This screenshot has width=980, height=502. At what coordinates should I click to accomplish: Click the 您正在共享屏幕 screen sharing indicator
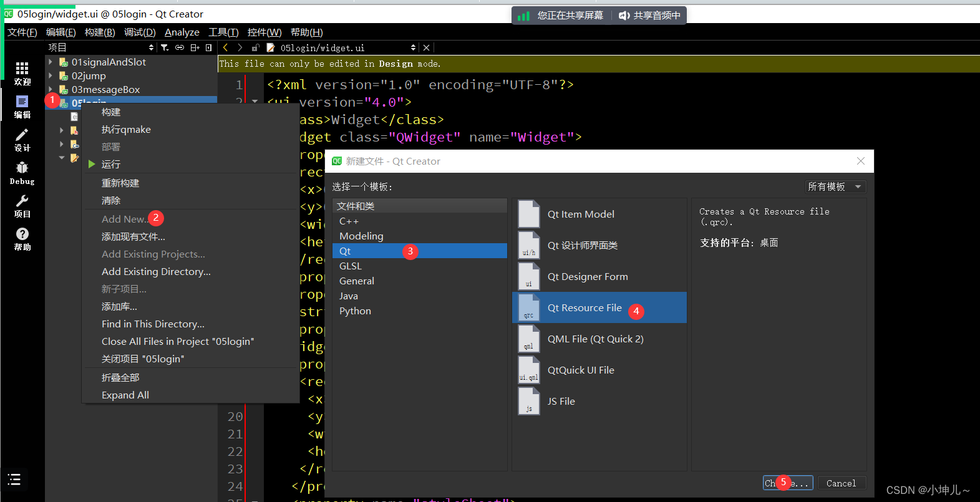point(561,15)
